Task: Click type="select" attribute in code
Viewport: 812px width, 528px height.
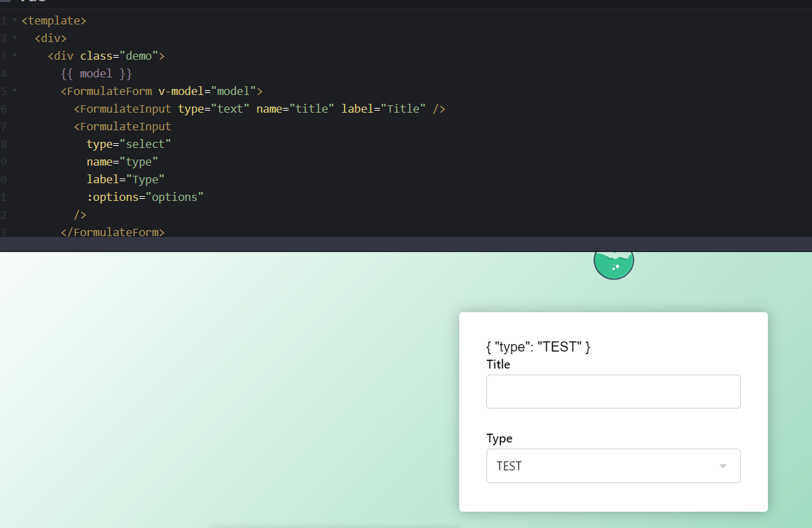Action: 128,144
